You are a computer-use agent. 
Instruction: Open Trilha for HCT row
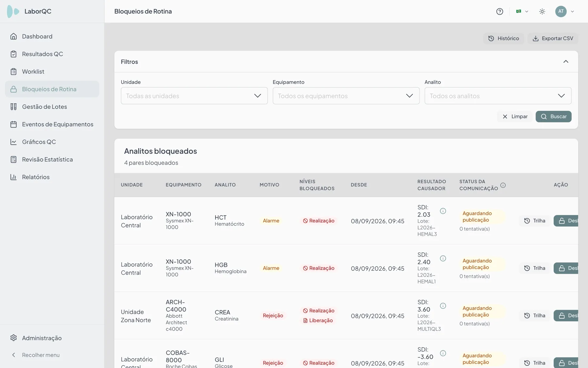pyautogui.click(x=535, y=221)
